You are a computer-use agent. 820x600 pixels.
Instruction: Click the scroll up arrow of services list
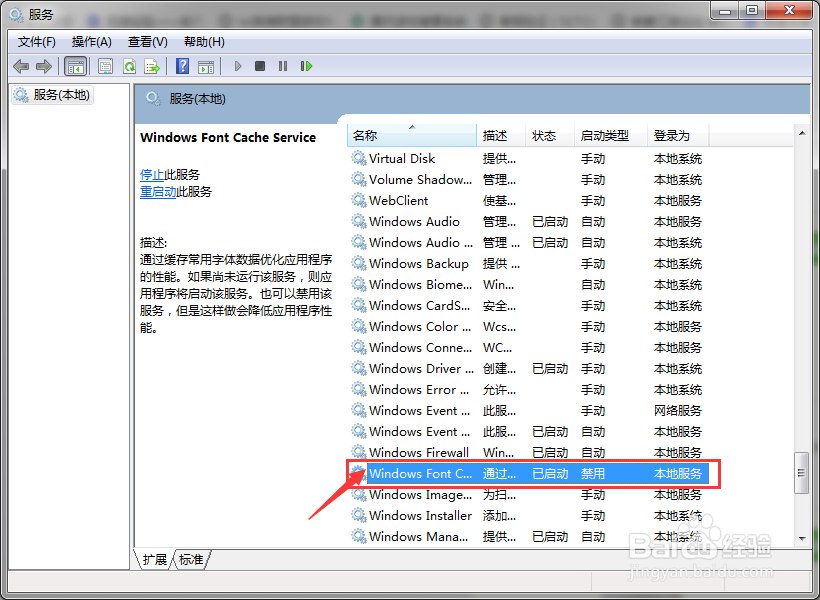click(802, 134)
